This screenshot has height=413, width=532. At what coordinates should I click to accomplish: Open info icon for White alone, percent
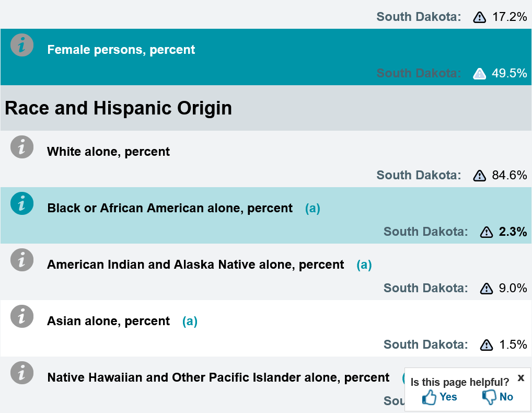click(x=22, y=147)
